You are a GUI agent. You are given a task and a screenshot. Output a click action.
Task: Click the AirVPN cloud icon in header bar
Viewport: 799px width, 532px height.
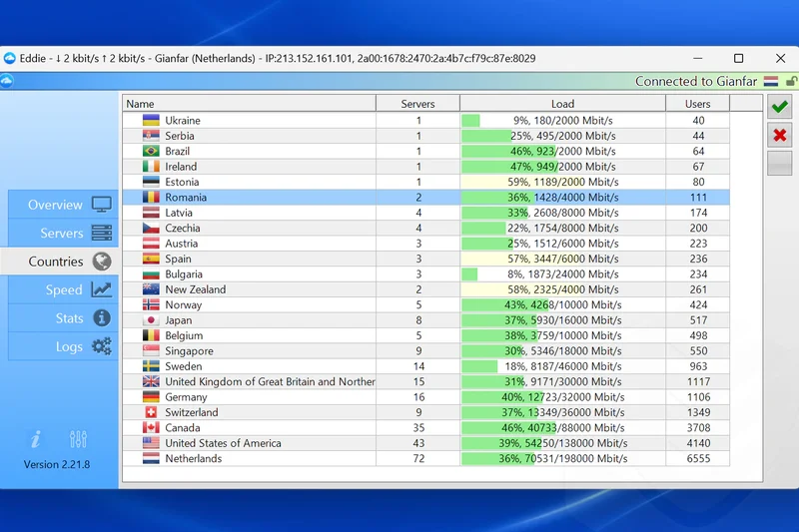click(x=6, y=81)
